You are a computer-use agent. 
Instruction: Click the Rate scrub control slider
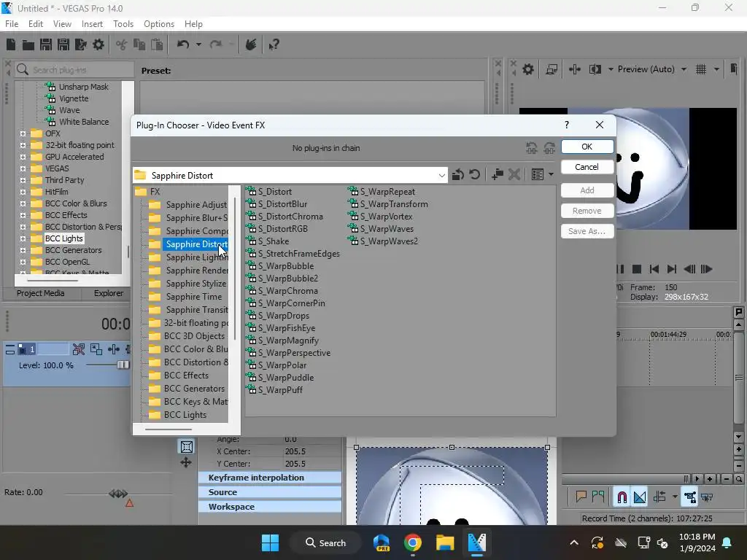(x=117, y=494)
